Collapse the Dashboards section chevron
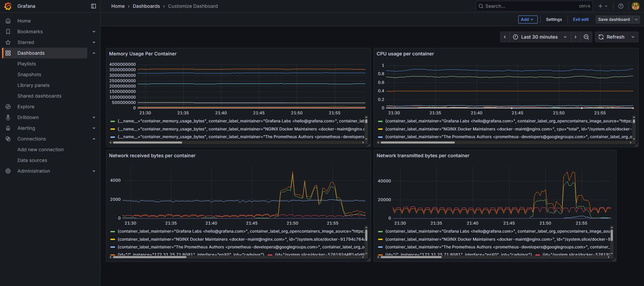644x286 pixels. click(x=94, y=53)
